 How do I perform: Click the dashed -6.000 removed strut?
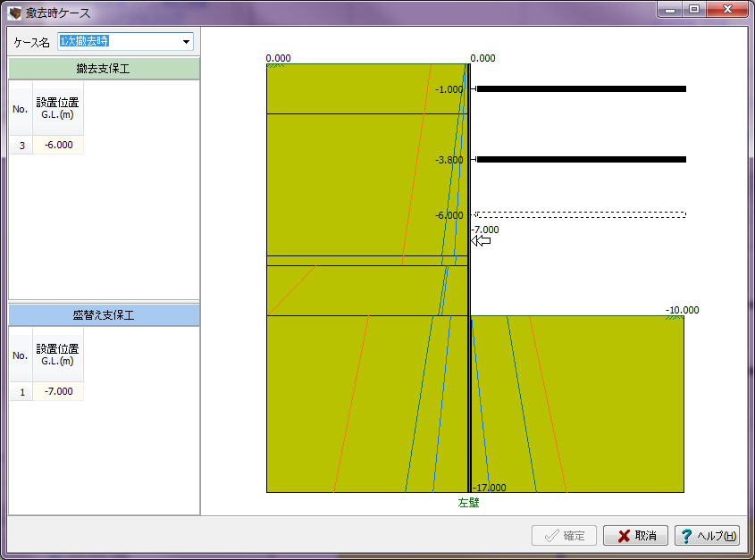[x=581, y=214]
